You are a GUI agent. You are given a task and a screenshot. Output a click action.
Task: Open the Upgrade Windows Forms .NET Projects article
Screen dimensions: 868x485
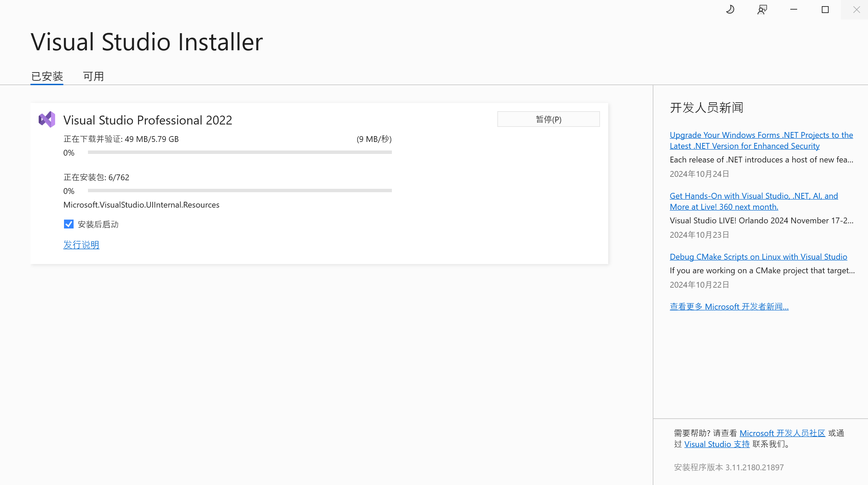tap(761, 140)
